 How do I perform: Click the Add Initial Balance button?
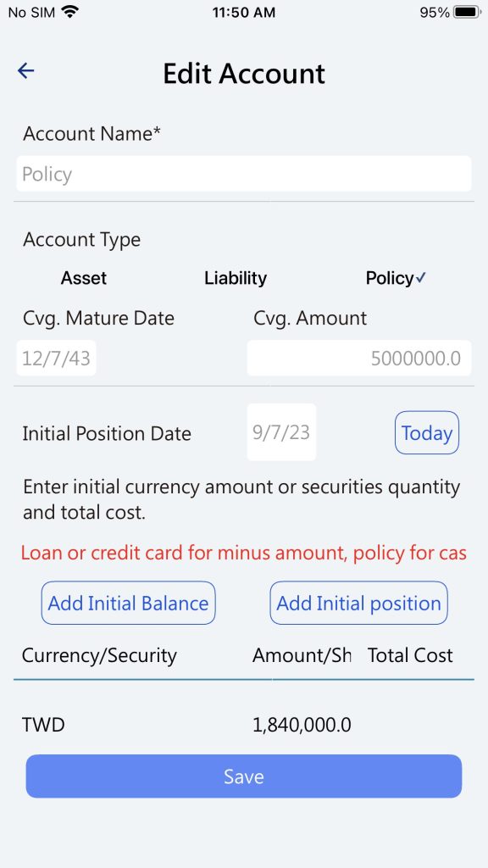pos(129,603)
